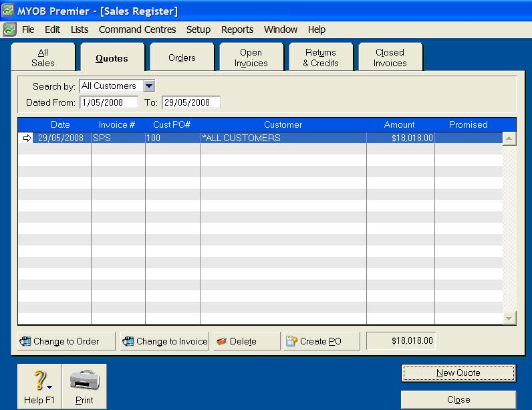This screenshot has width=532, height=410.
Task: Select the Quotes tab
Action: 112,58
